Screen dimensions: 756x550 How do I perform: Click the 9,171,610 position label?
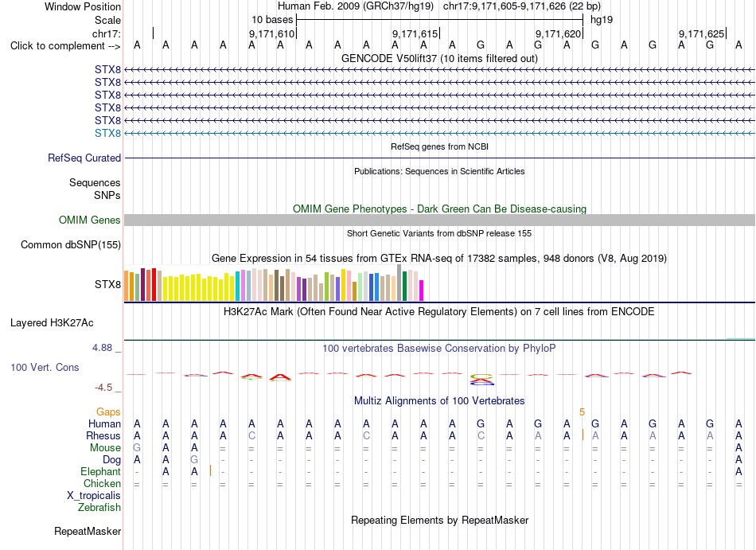[271, 33]
